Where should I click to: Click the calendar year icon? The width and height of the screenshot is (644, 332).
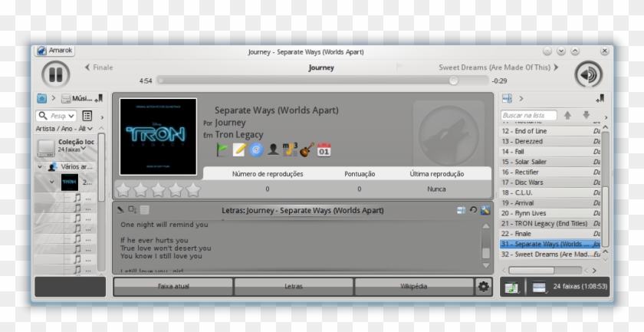[x=324, y=150]
